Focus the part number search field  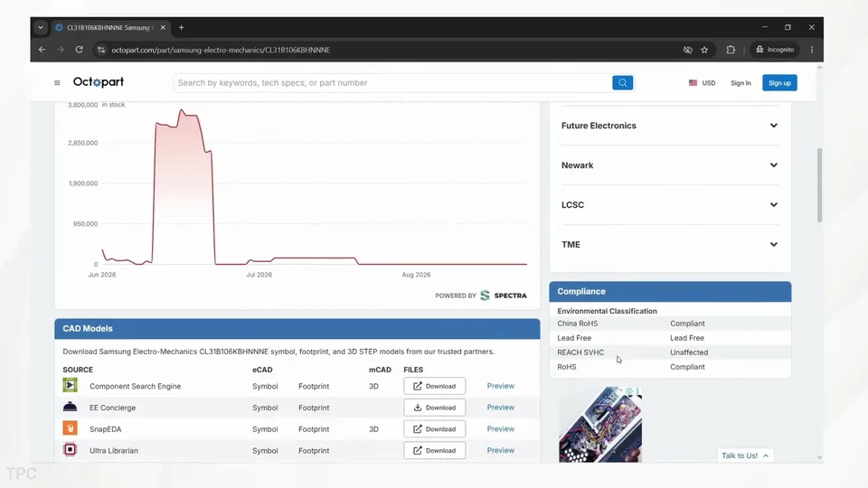coord(393,82)
